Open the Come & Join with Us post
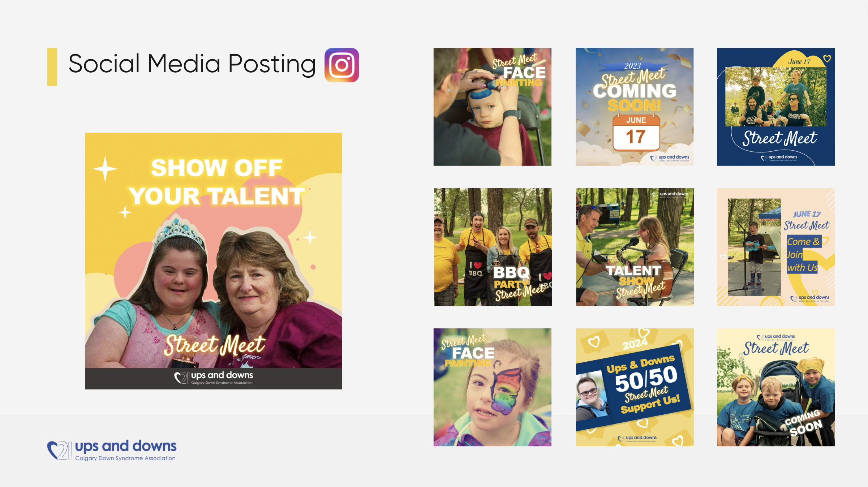 click(x=776, y=247)
